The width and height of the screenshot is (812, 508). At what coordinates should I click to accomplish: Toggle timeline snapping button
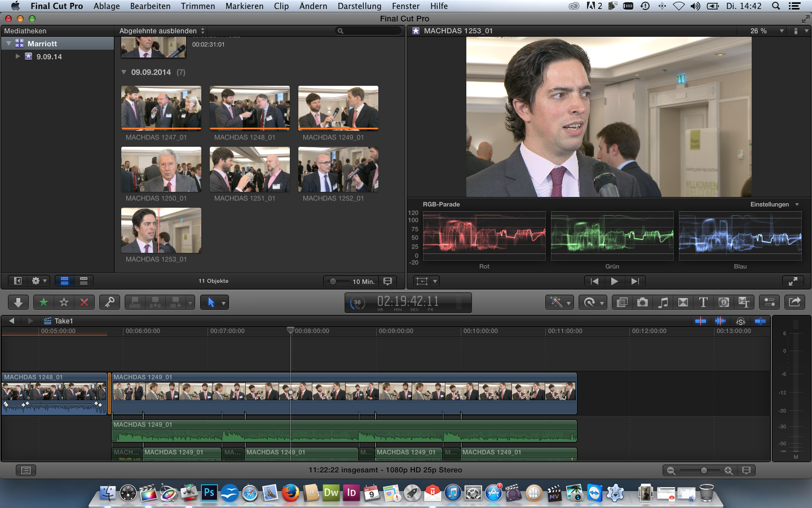point(760,321)
